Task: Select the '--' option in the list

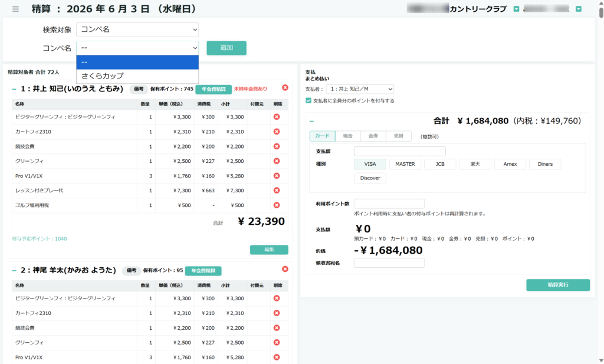Action: pos(137,62)
